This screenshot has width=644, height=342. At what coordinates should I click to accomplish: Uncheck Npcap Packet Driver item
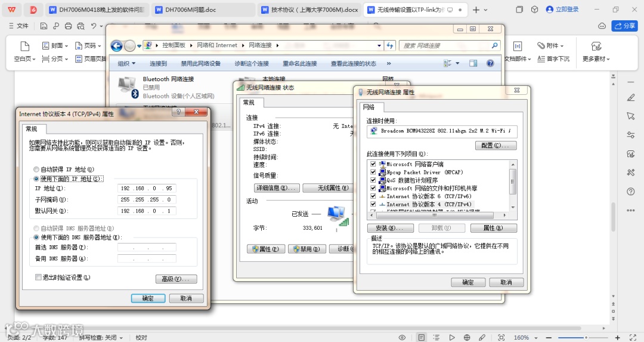[373, 172]
